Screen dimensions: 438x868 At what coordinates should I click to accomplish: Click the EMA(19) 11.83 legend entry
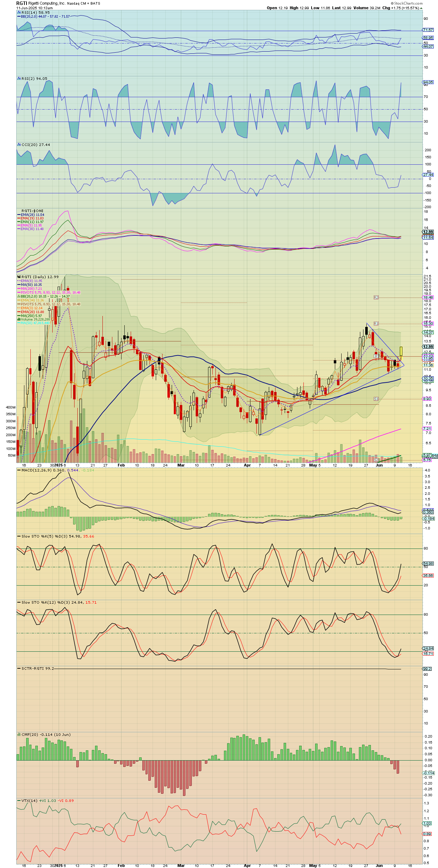[x=31, y=218]
